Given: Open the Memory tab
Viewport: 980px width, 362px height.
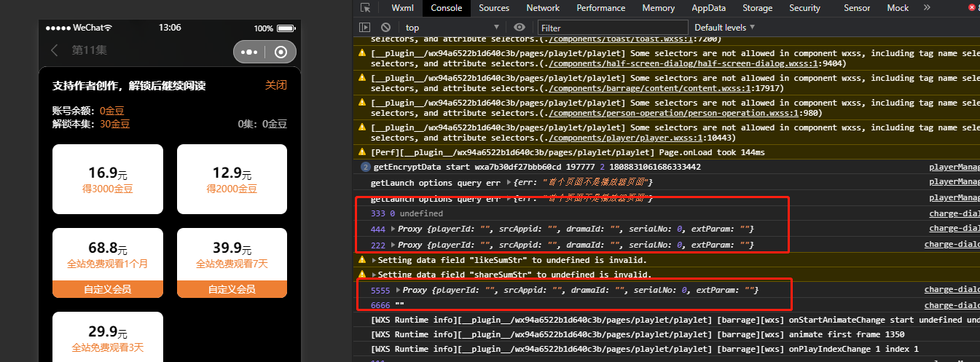Looking at the screenshot, I should click(x=659, y=8).
